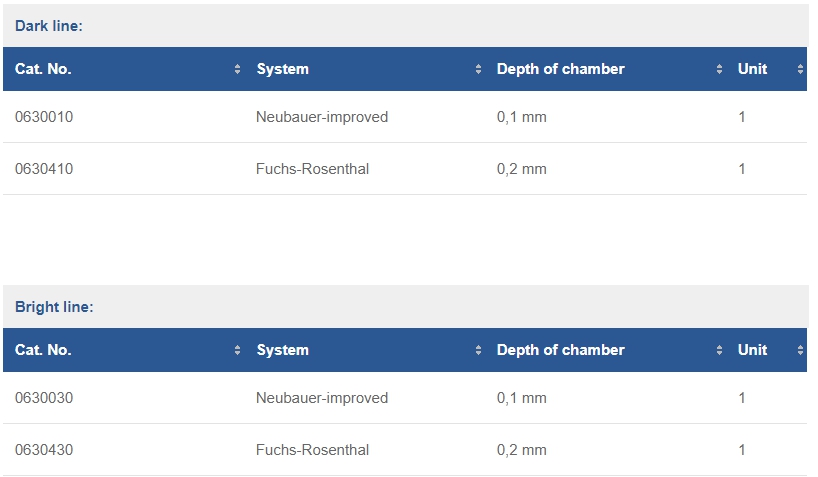Select the Bright line System column header text
The width and height of the screenshot is (818, 477).
click(x=283, y=350)
